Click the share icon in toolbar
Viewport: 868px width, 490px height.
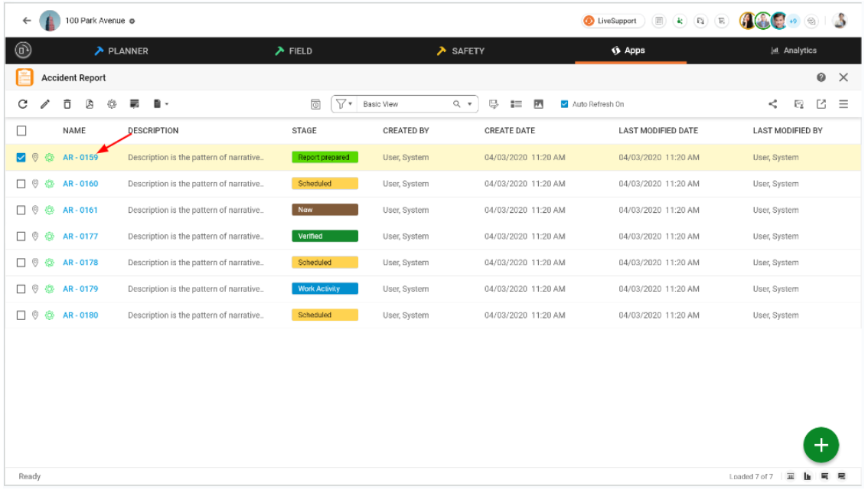[x=773, y=104]
